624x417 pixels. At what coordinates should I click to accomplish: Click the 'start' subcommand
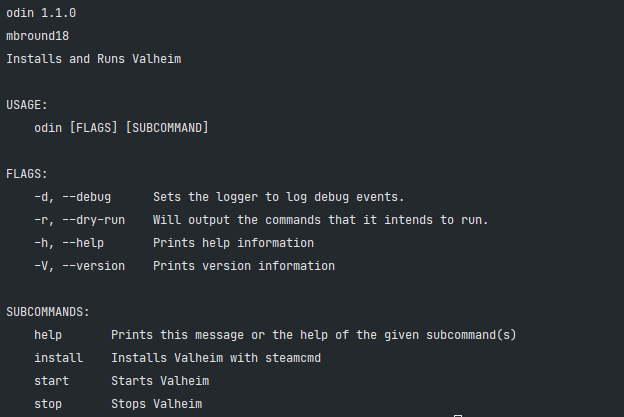tap(51, 381)
